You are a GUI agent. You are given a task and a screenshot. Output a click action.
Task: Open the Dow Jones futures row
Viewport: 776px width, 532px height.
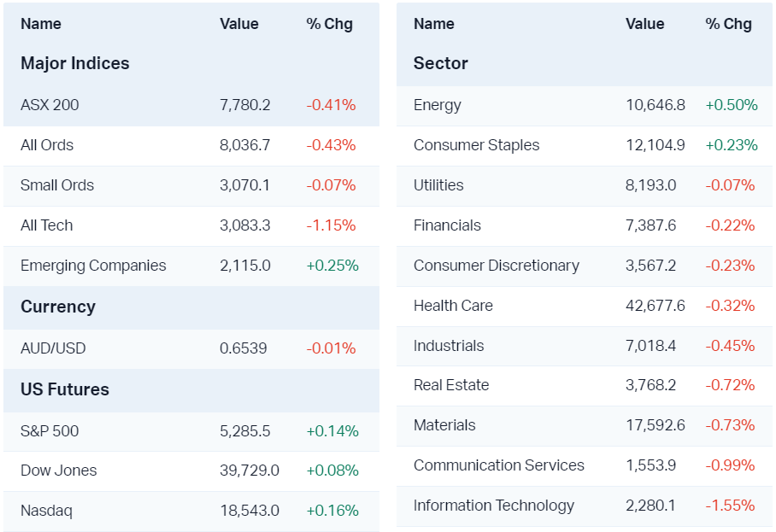pyautogui.click(x=59, y=471)
